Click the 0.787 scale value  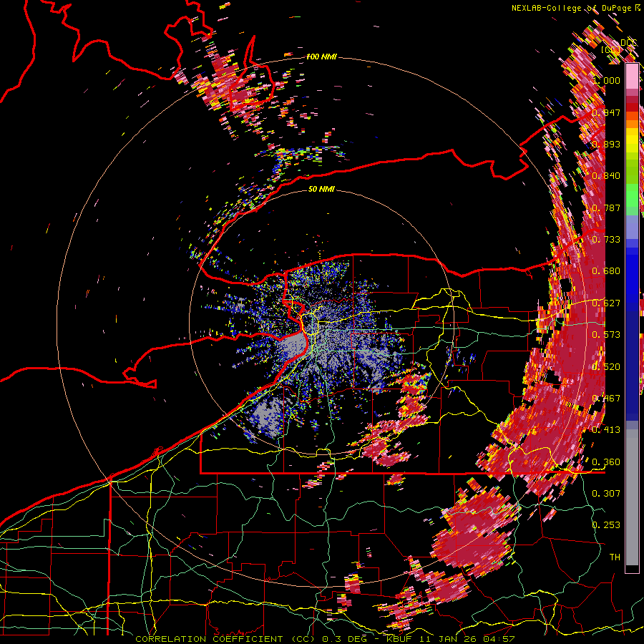pos(606,208)
